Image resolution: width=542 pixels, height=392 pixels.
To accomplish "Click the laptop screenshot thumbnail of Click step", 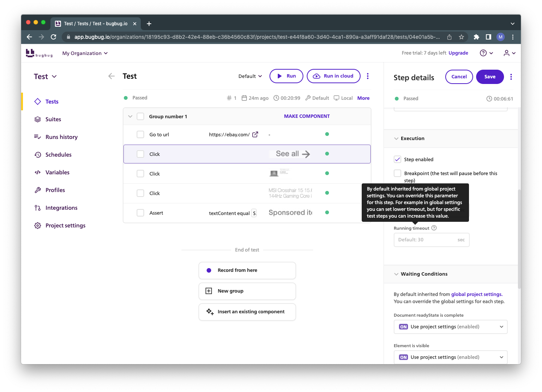I will click(x=279, y=173).
